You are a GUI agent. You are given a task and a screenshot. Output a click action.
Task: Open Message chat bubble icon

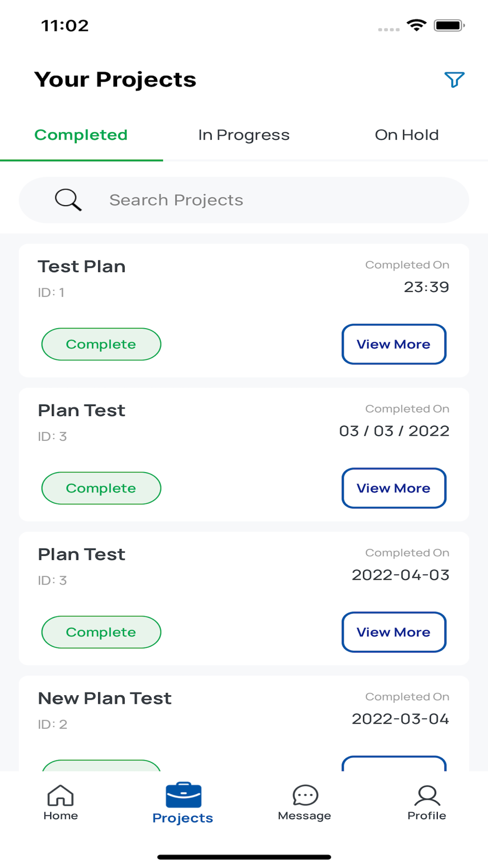305,795
